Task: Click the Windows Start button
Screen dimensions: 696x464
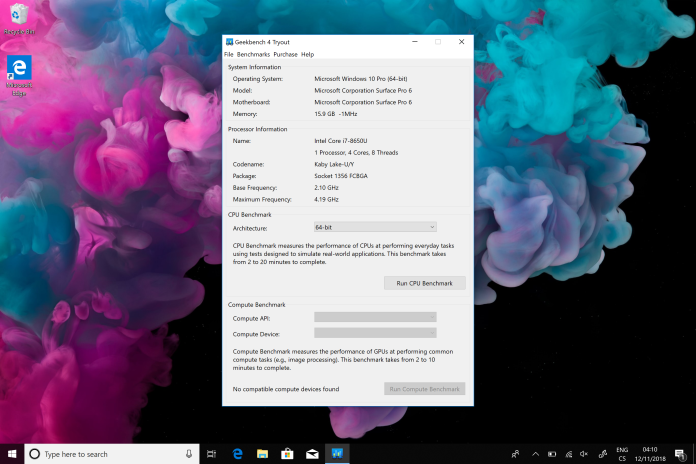Action: click(x=12, y=454)
